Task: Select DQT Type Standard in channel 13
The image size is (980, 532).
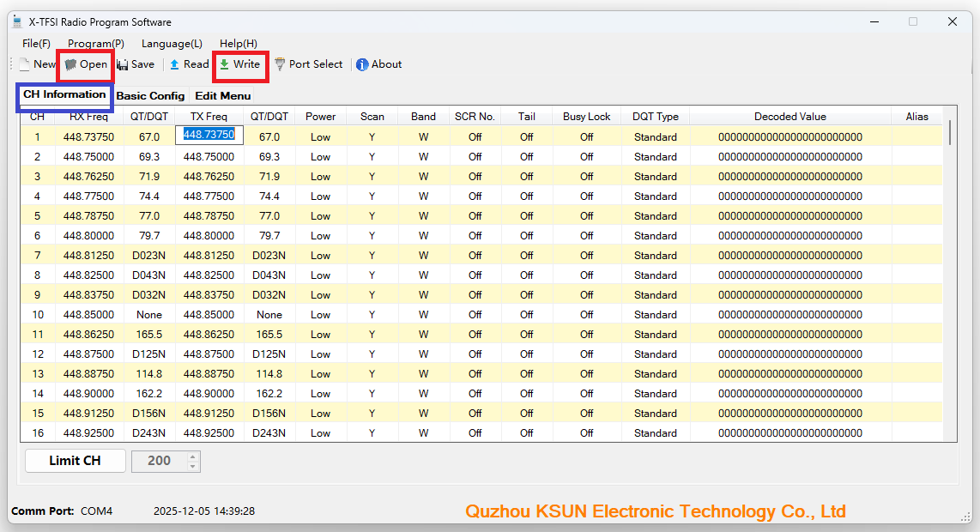Action: tap(656, 374)
